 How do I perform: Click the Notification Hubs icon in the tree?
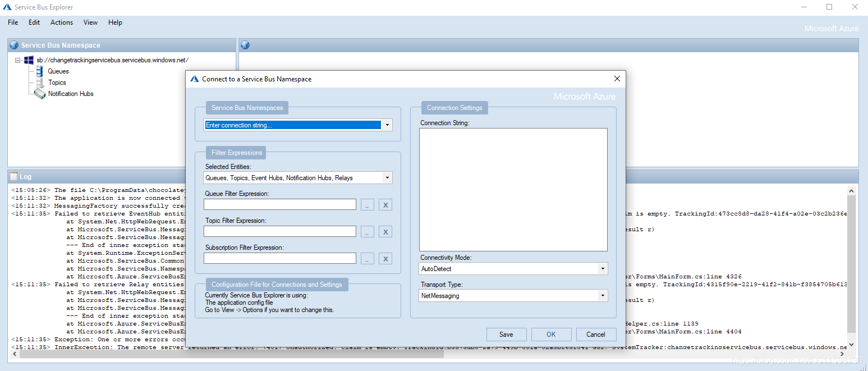tap(40, 94)
